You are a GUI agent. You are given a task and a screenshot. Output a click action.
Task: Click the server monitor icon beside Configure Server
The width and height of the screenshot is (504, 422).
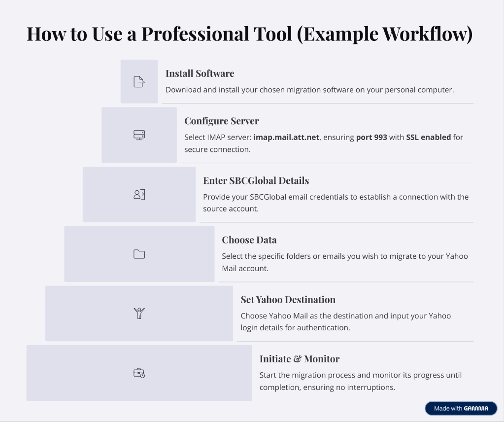[x=139, y=135]
